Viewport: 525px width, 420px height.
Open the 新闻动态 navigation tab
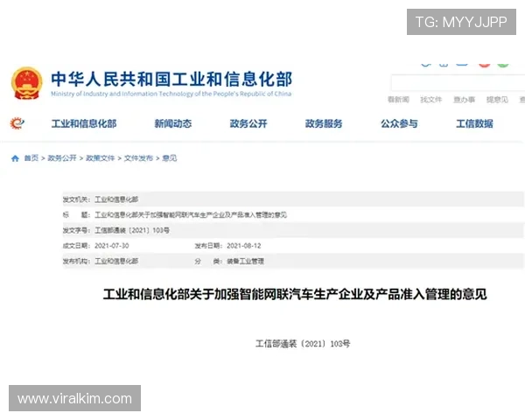pos(172,123)
